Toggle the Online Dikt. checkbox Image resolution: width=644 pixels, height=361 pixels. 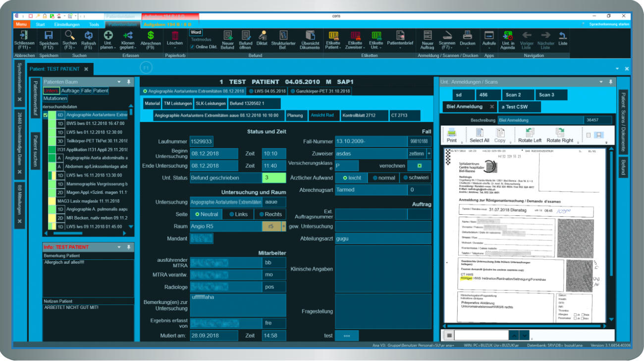pos(192,47)
